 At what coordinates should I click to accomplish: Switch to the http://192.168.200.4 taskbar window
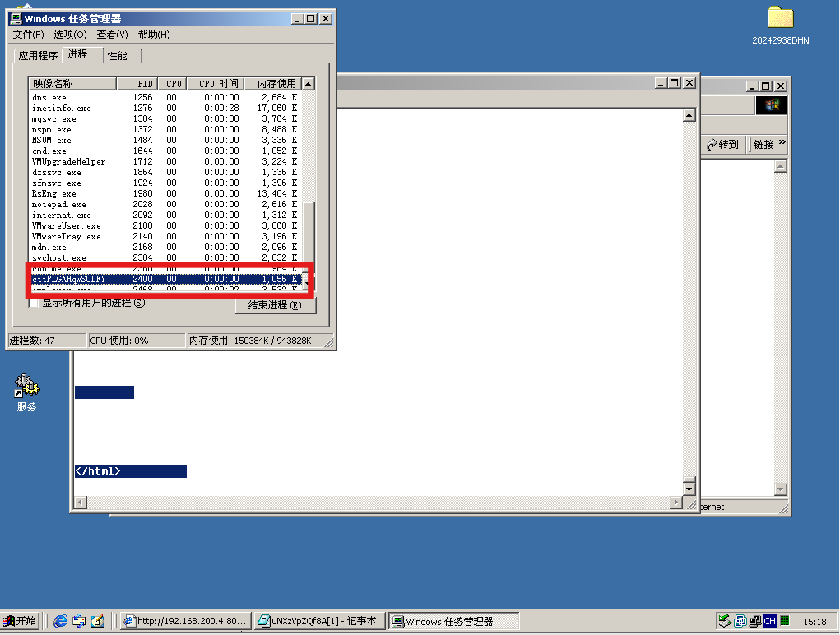click(185, 621)
